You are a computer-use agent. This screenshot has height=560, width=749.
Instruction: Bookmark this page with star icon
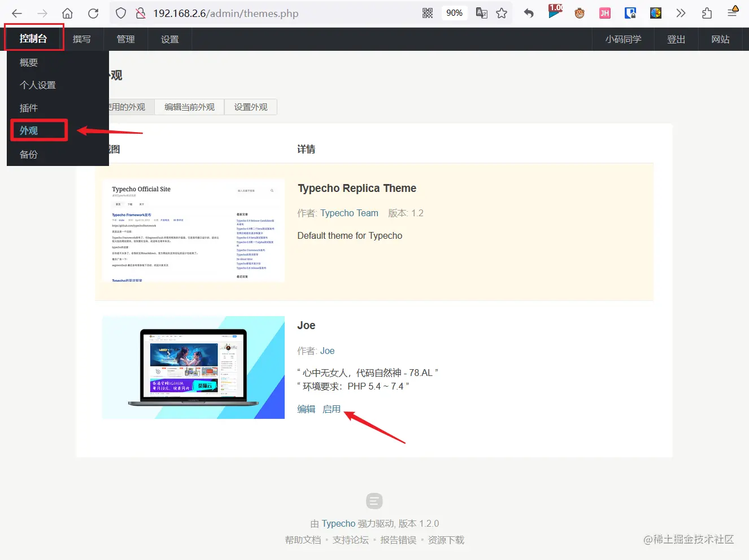[x=502, y=13]
